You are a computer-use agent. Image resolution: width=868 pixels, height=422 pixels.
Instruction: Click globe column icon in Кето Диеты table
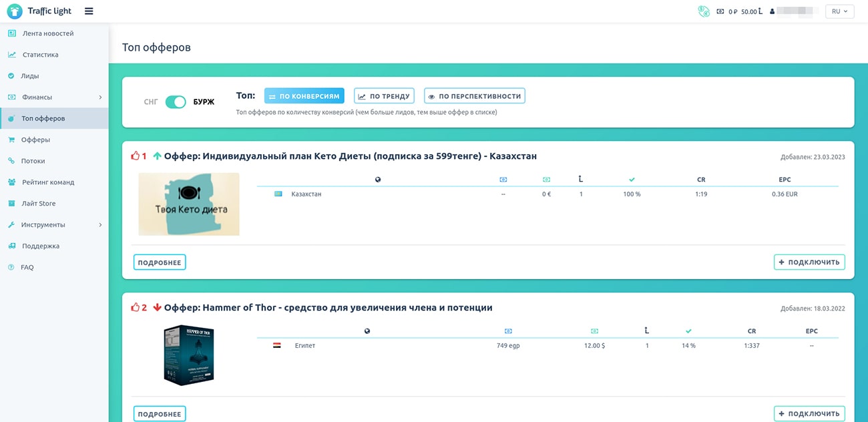click(x=378, y=180)
